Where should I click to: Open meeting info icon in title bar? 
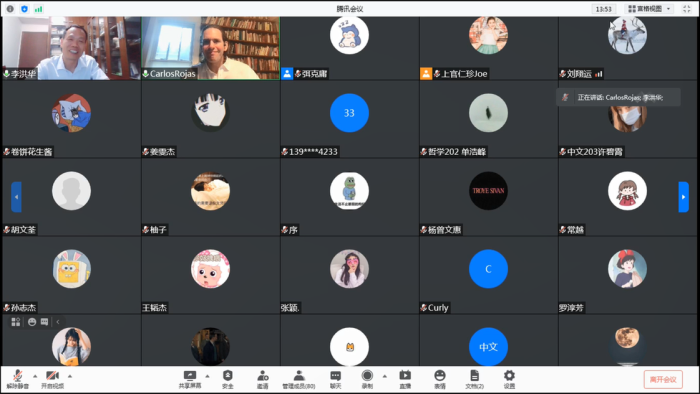[10, 8]
